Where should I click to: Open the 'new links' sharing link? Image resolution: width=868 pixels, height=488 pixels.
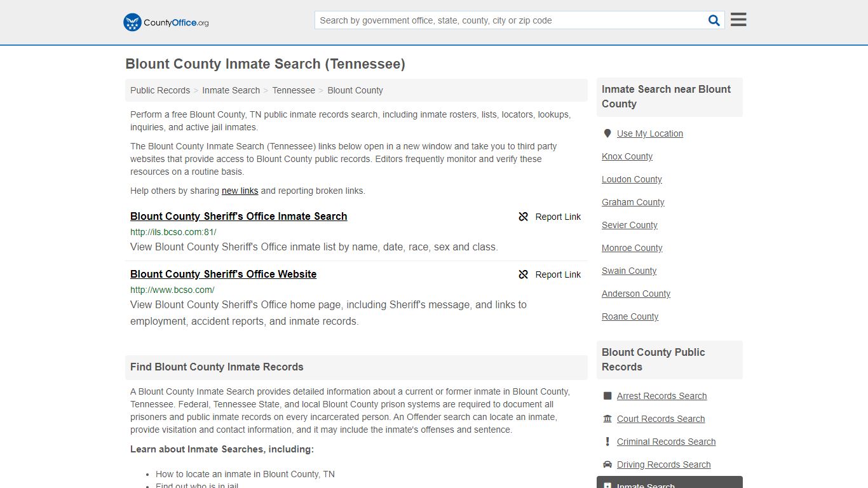coord(240,191)
